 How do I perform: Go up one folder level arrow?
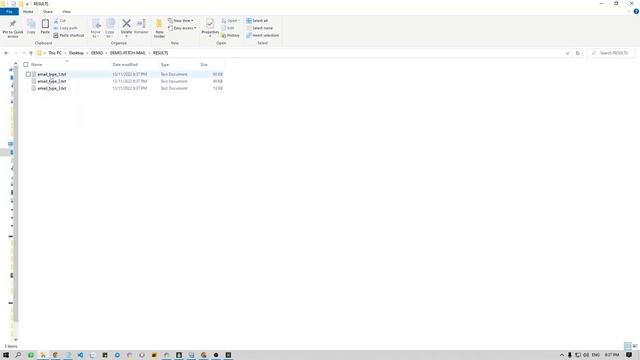pyautogui.click(x=31, y=53)
